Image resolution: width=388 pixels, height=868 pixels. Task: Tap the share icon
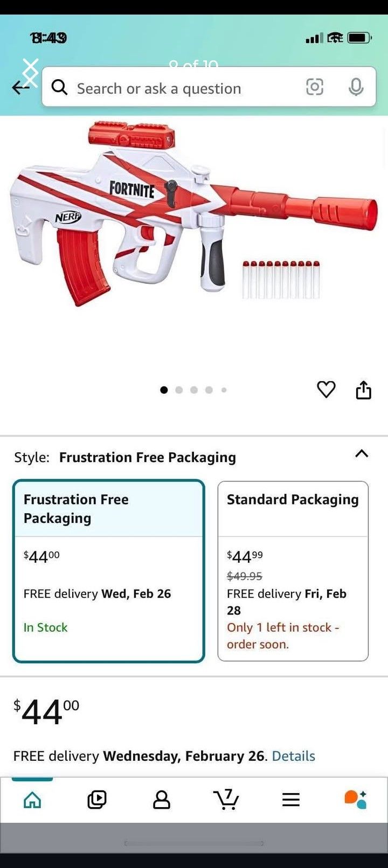pyautogui.click(x=364, y=390)
